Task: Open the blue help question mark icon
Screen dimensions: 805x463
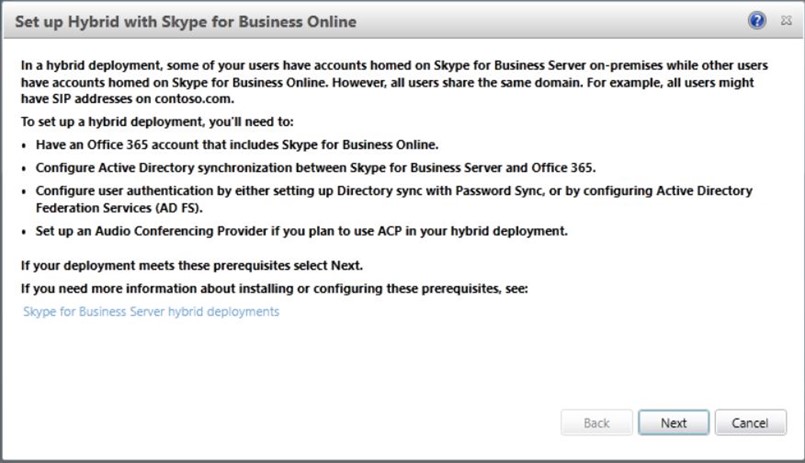Action: tap(757, 21)
